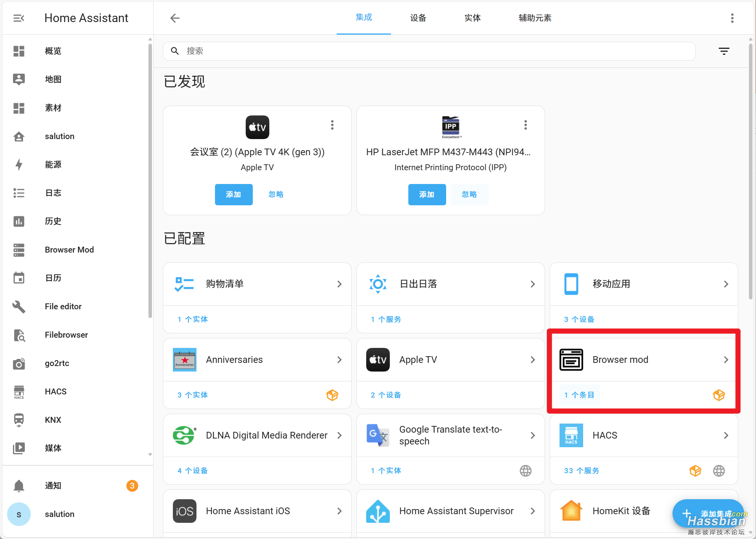
Task: Click 忽略 for HP LaserJet printer
Action: coord(469,195)
